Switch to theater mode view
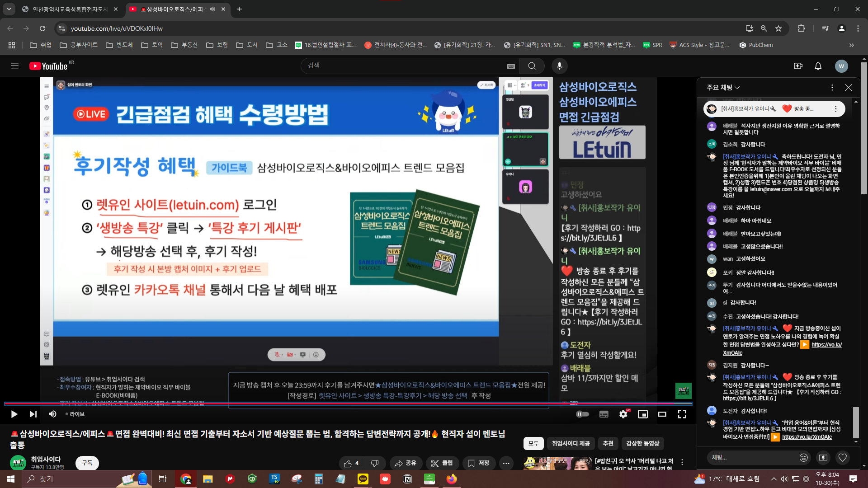Image resolution: width=868 pixels, height=488 pixels. [662, 414]
